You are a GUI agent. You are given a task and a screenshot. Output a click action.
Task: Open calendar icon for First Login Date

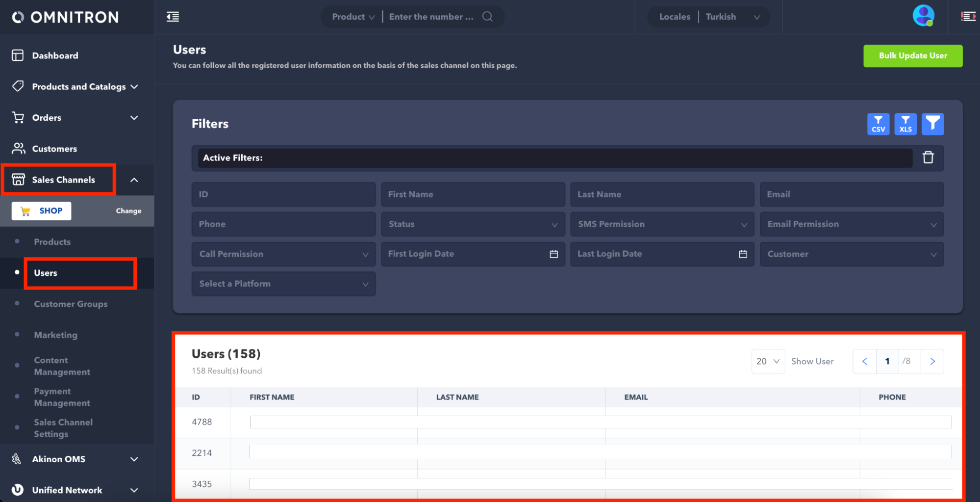553,254
